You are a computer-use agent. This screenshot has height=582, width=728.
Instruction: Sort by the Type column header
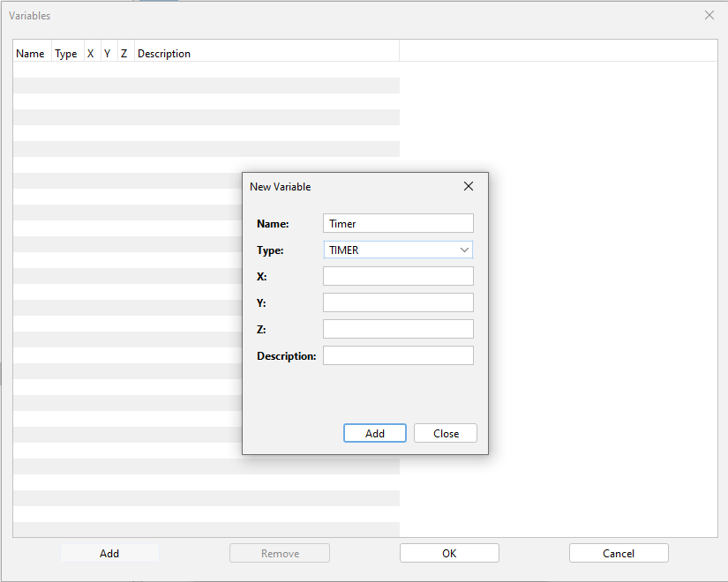[x=67, y=54]
